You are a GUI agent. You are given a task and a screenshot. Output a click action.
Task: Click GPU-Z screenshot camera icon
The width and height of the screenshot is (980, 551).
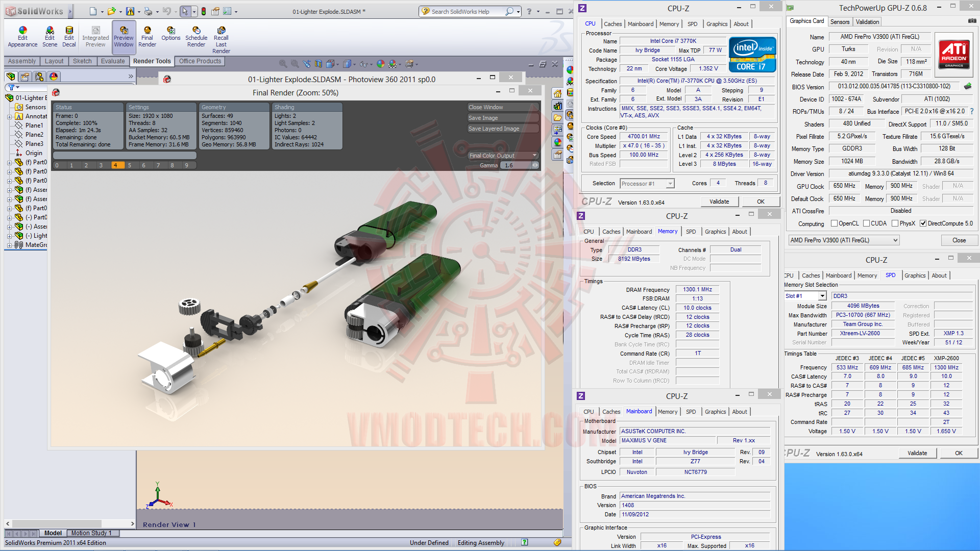tap(972, 21)
